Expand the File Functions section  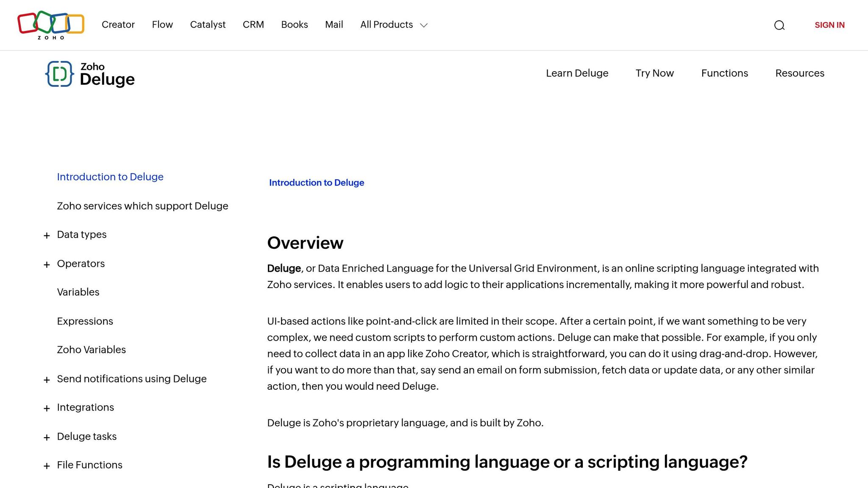coord(47,466)
